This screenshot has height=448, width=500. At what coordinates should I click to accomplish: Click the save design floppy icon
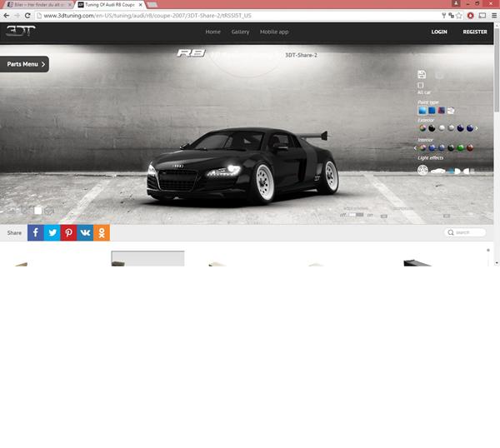(422, 75)
